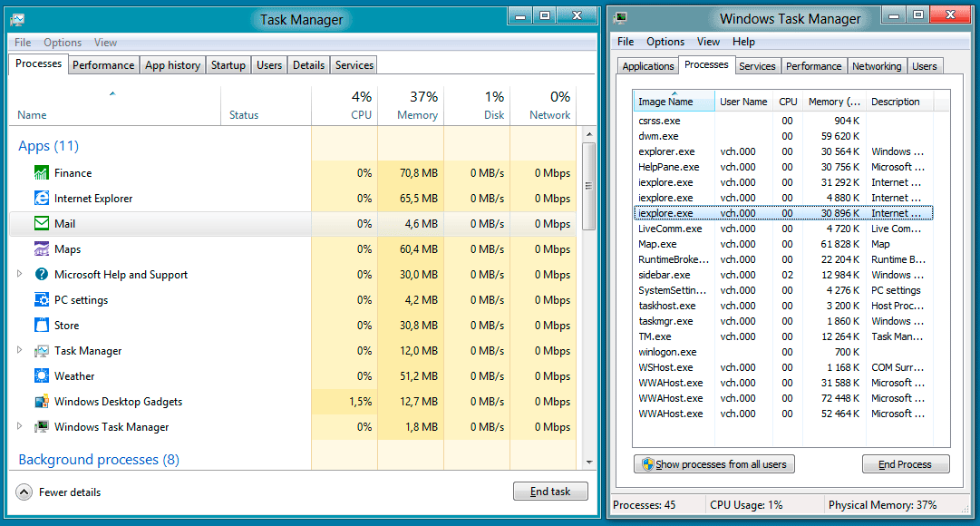The image size is (980, 526).
Task: Click the Store bag icon
Action: (x=42, y=326)
